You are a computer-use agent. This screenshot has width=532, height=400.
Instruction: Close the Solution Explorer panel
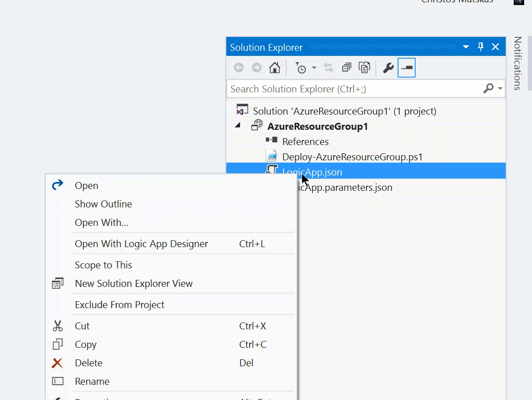(x=496, y=47)
